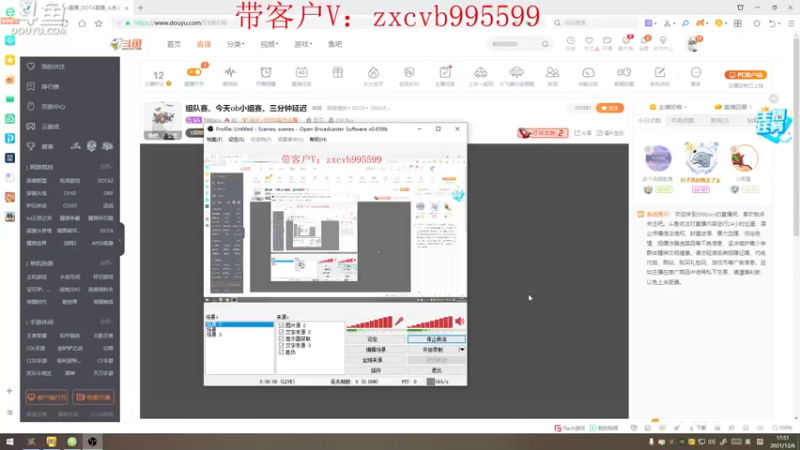Open the gauge icon in streamer toolbar

[x=588, y=72]
